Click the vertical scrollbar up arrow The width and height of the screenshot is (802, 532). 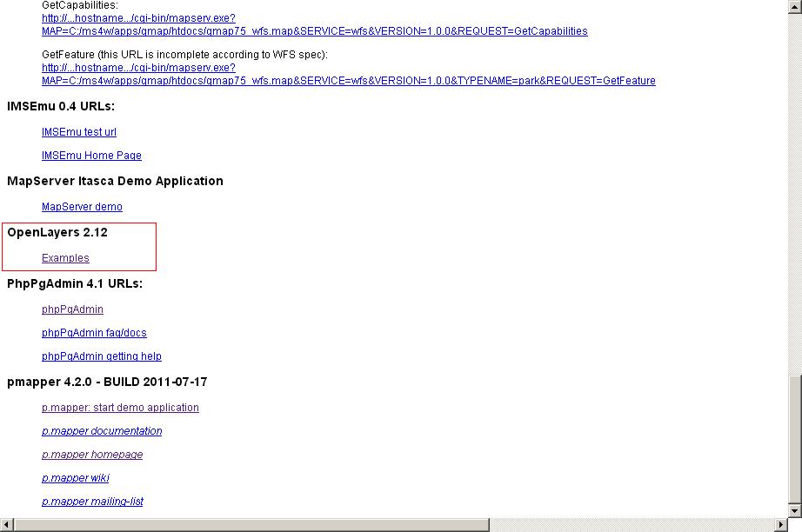click(795, 7)
